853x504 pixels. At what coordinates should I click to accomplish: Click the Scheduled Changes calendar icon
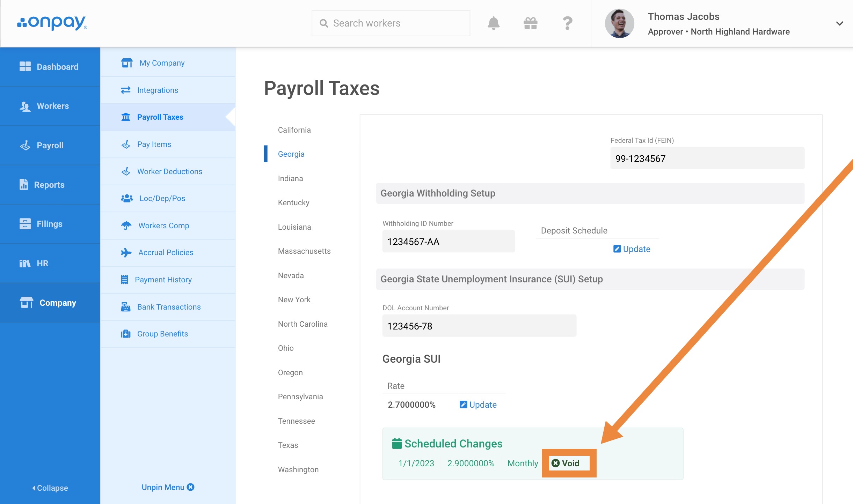pos(397,443)
